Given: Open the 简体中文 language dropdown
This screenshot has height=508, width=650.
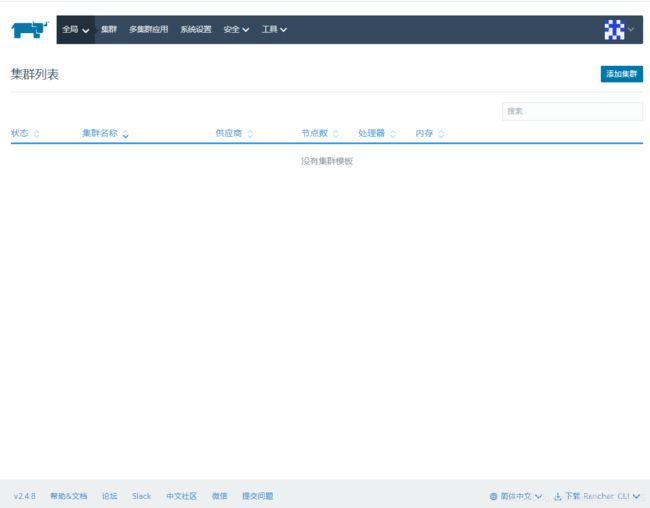Looking at the screenshot, I should coord(516,496).
